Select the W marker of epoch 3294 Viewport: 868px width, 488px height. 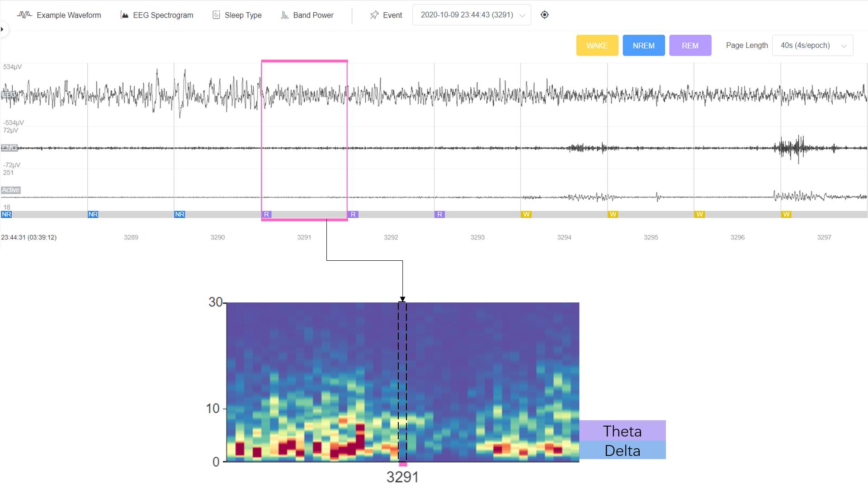[526, 214]
